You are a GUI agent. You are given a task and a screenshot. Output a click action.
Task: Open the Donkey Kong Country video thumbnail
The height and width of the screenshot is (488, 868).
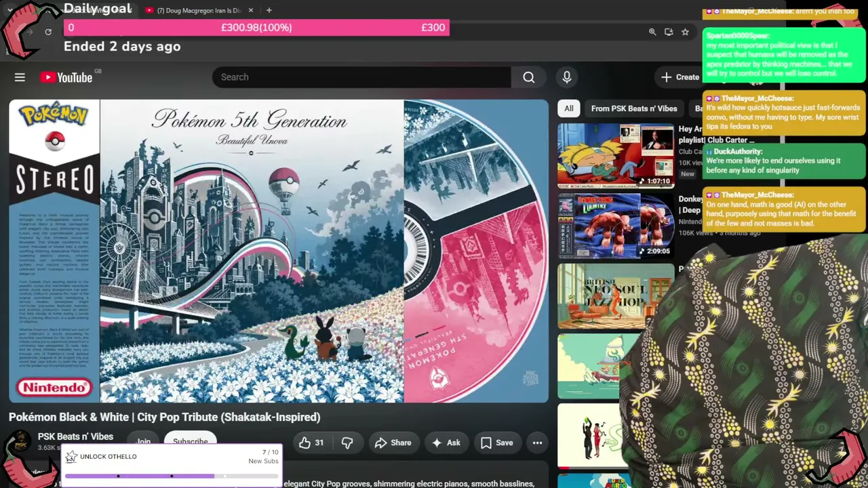[616, 226]
